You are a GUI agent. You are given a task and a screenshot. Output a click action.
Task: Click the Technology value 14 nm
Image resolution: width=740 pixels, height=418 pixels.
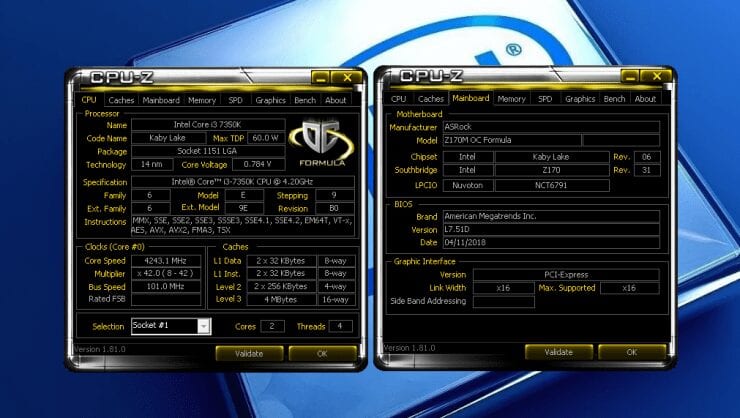(152, 164)
